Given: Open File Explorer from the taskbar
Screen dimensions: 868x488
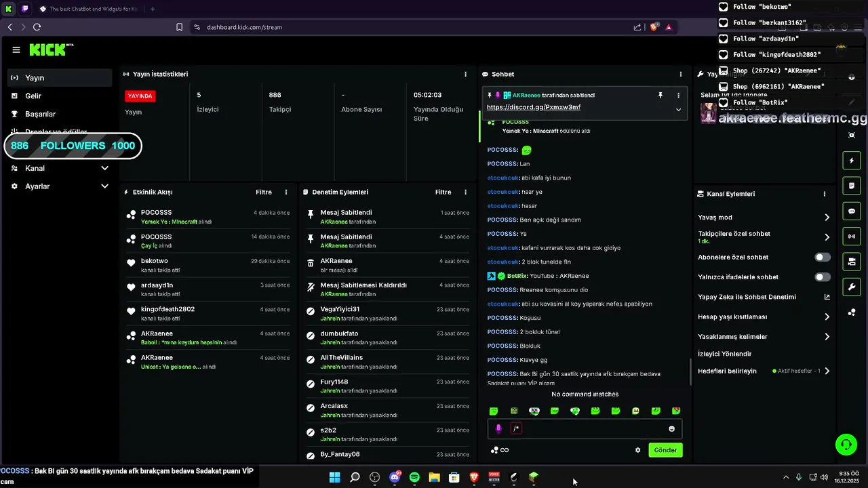Looking at the screenshot, I should click(x=434, y=477).
